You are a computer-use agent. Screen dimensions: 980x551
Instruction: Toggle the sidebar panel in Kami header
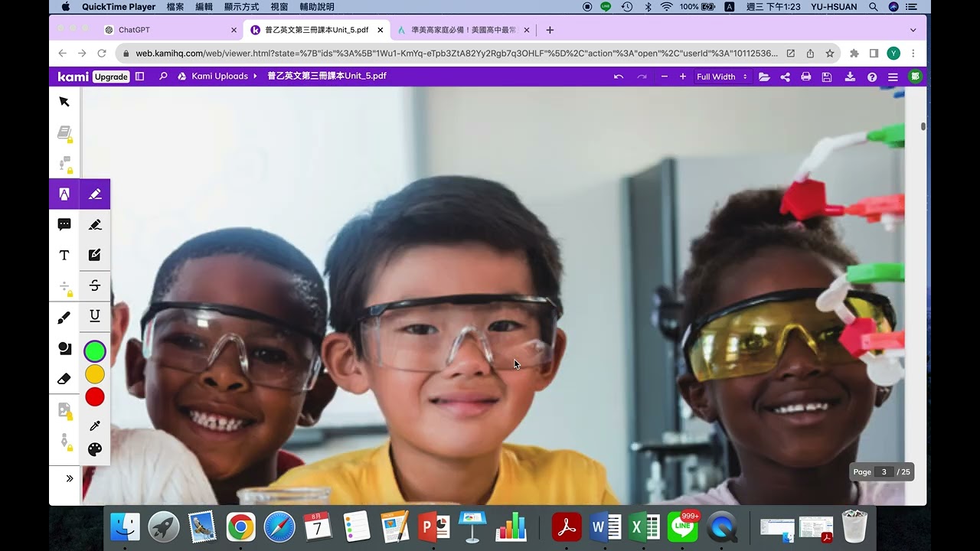pos(139,77)
